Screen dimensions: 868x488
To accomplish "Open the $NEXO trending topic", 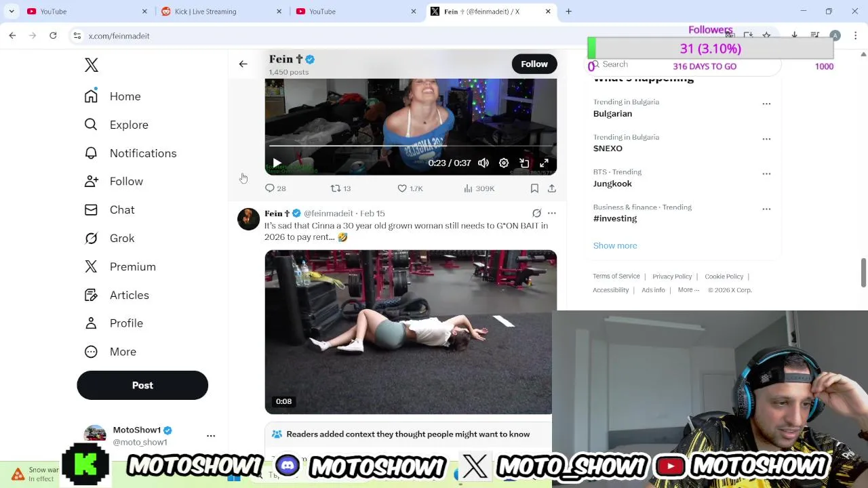I will point(608,148).
